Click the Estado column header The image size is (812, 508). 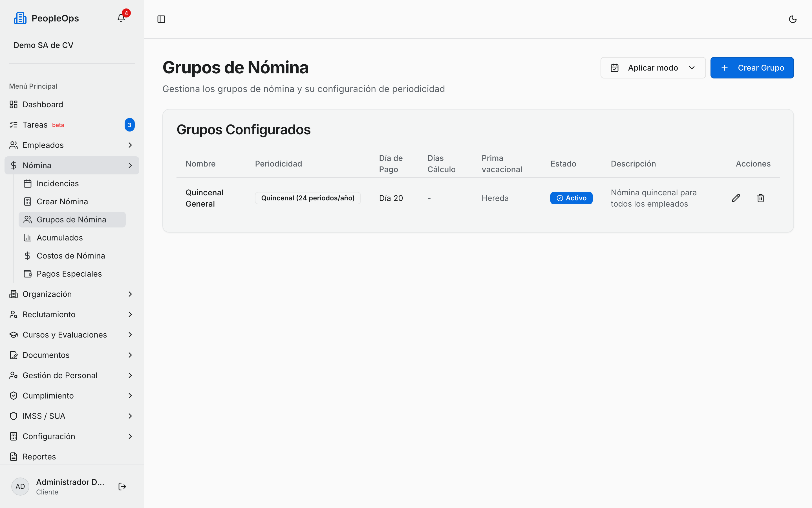click(x=563, y=164)
